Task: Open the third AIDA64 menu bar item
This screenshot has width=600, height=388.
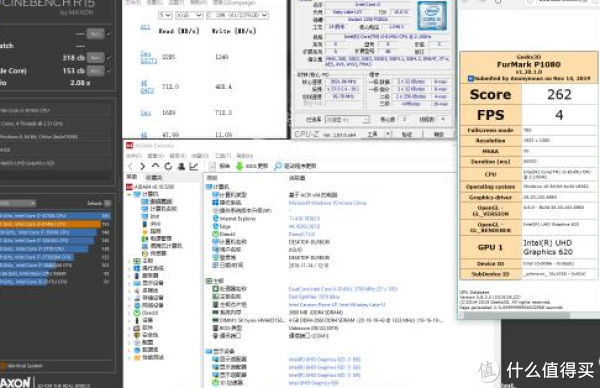Action: [x=177, y=156]
